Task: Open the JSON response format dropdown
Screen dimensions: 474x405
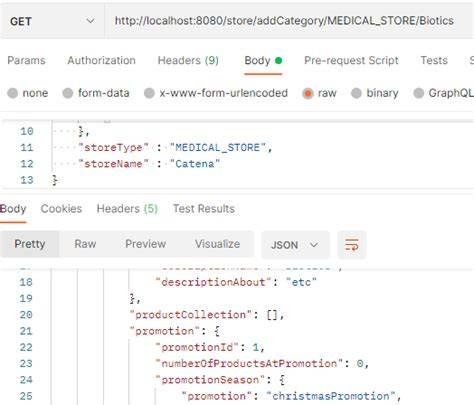Action: click(x=295, y=245)
